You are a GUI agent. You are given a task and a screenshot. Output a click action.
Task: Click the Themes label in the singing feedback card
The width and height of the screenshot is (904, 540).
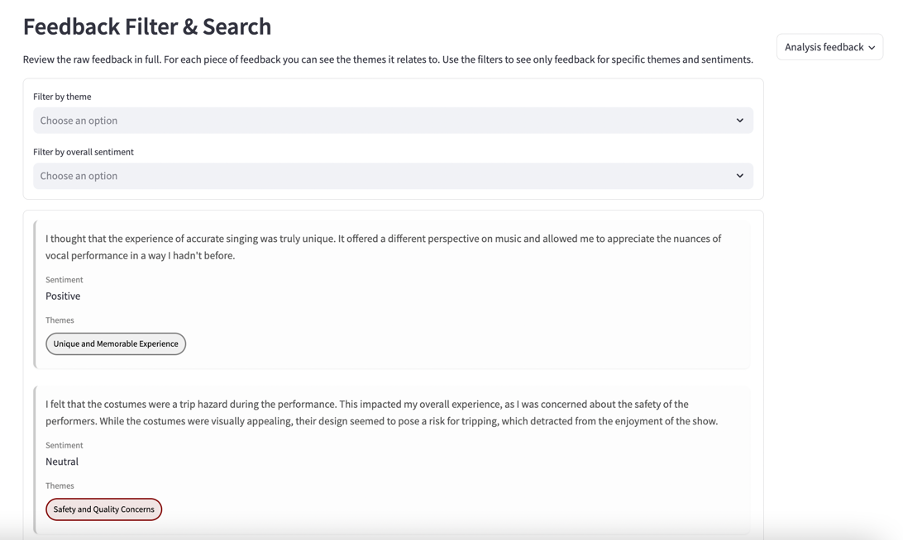pos(60,321)
